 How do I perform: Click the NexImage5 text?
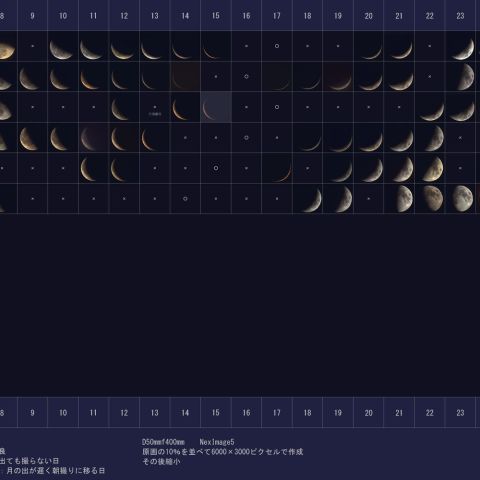(217, 442)
